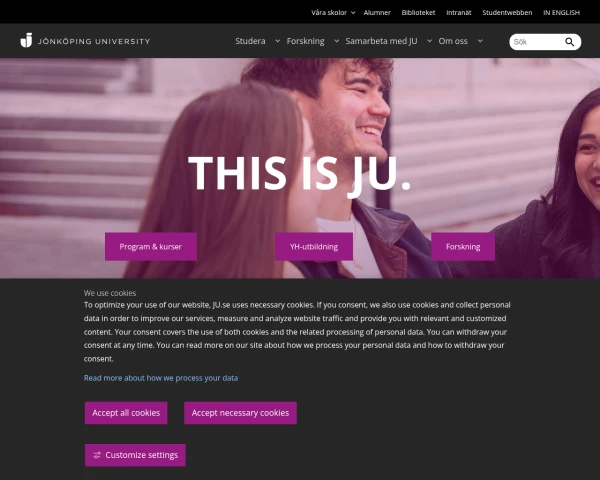
Task: Open the Våra skolor dropdown
Action: pyautogui.click(x=333, y=13)
